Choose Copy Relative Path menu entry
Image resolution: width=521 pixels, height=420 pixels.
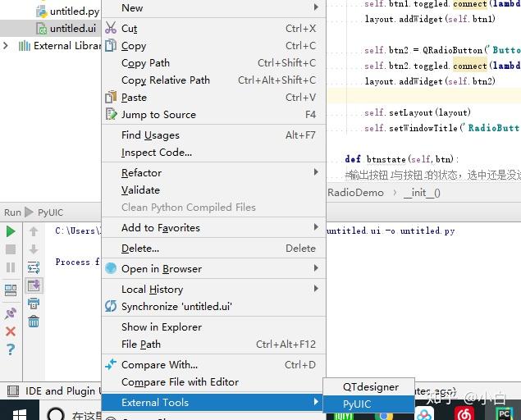(x=213, y=80)
